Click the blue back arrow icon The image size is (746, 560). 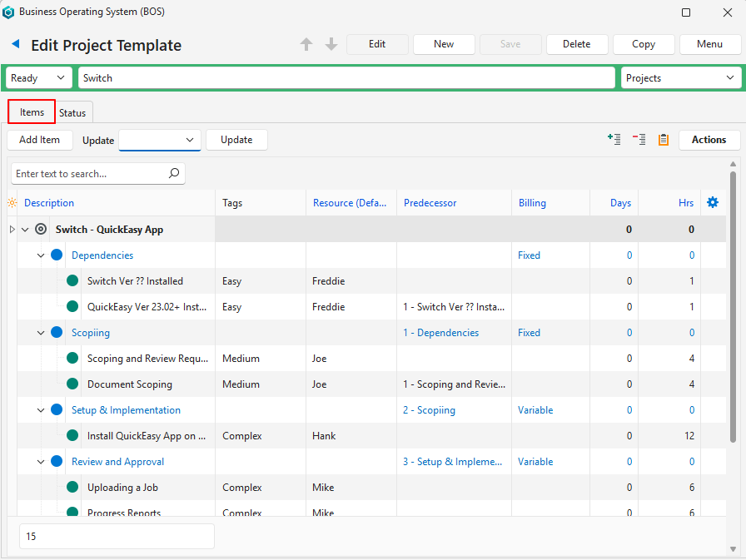pyautogui.click(x=15, y=44)
